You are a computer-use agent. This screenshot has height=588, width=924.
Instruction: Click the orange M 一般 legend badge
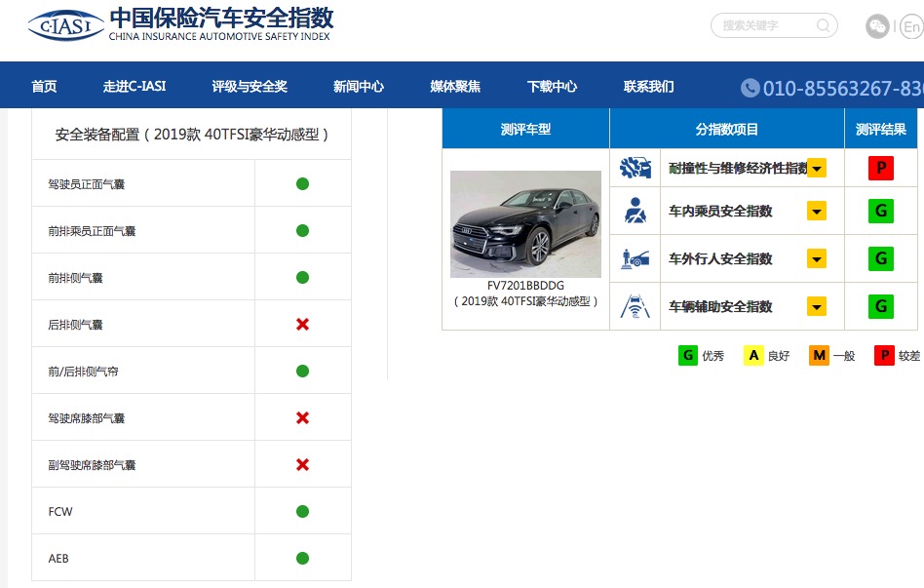coord(819,356)
